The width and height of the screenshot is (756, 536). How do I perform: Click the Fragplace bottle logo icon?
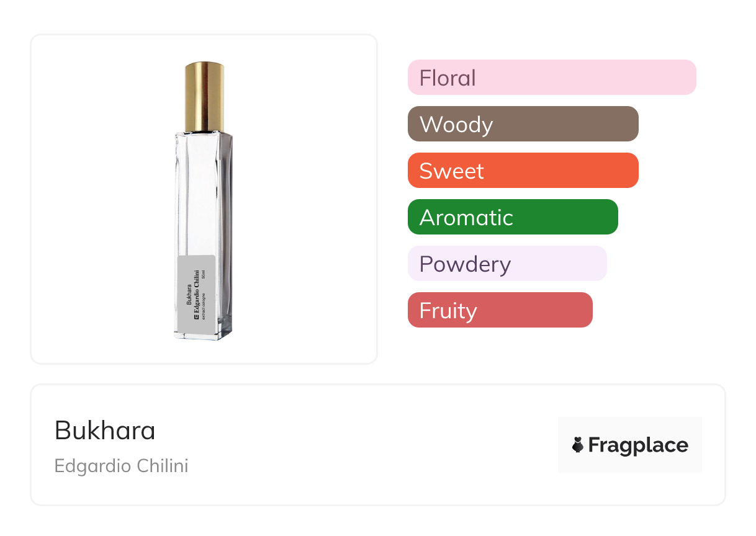pos(578,445)
